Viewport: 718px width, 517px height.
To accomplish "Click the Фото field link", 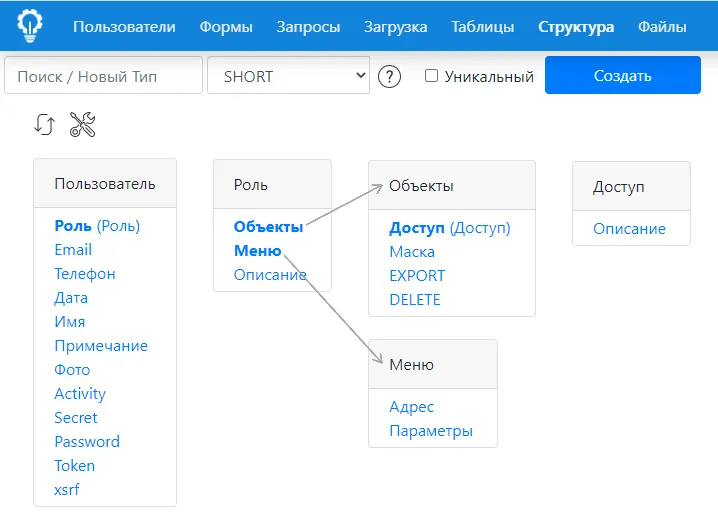I will point(72,370).
